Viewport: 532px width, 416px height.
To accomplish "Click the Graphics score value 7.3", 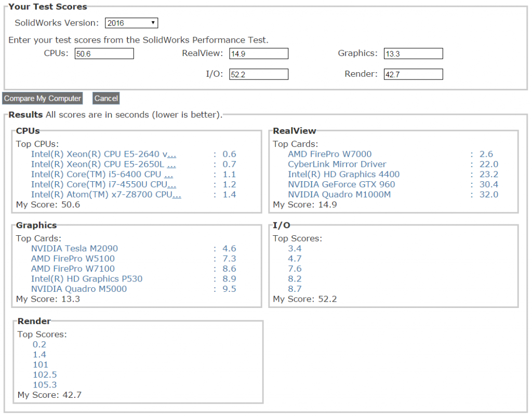I will (x=229, y=259).
